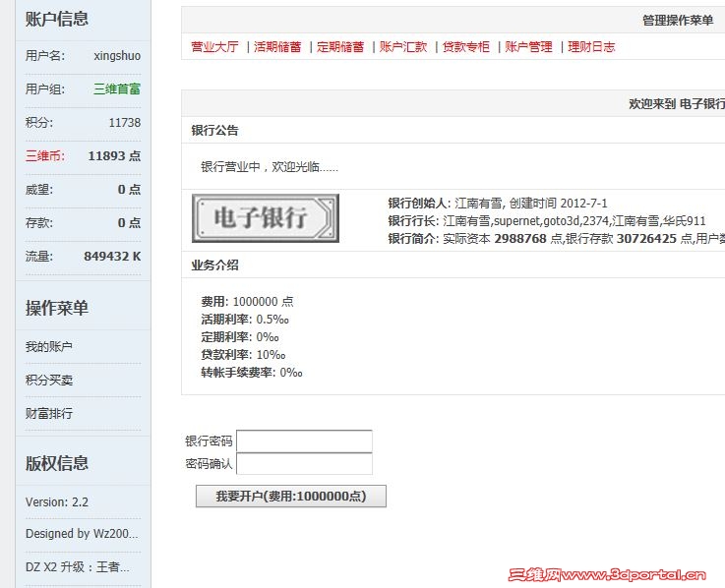Viewport: 725px width, 588px height.
Task: Click the DZ X2 升级 entry
Action: [x=78, y=566]
